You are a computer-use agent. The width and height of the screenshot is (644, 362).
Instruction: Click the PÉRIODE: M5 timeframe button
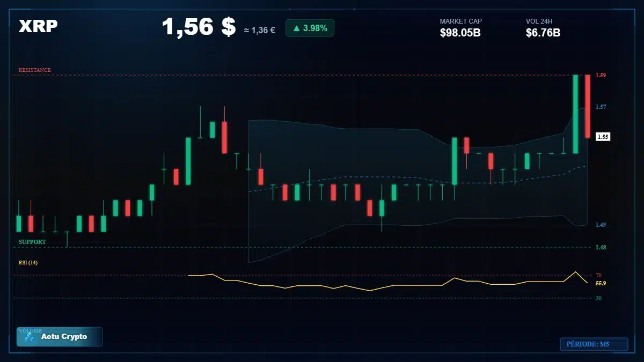(594, 344)
